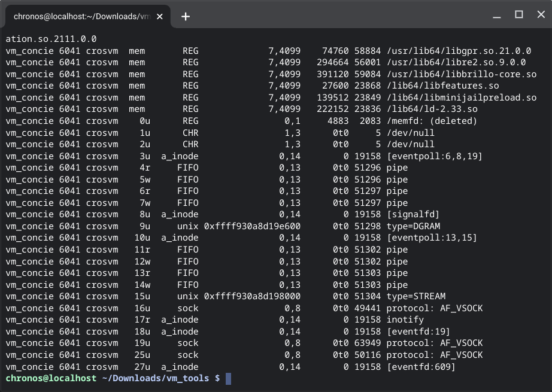Screen dimensions: 552x392
Task: Click ~/Downloads/vm_tools in the prompt
Action: (156, 379)
